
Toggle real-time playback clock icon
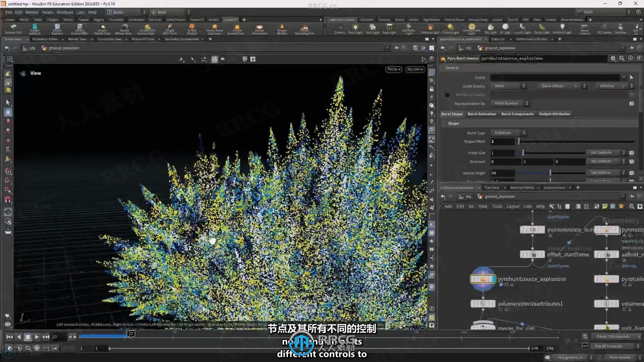pos(37,348)
